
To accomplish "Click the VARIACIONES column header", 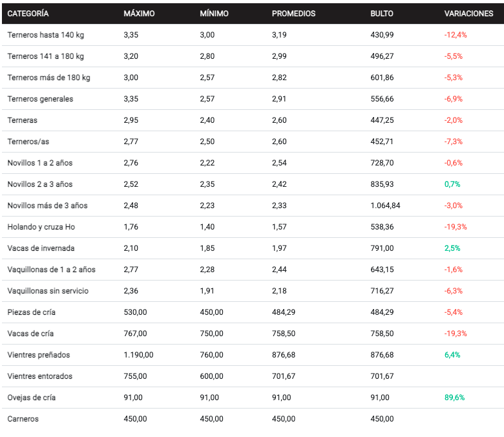I will click(468, 14).
